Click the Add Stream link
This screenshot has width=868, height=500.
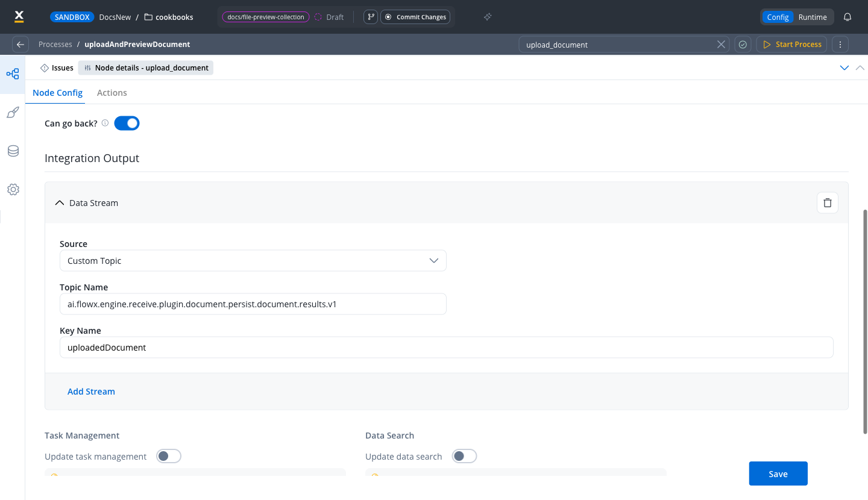click(91, 392)
